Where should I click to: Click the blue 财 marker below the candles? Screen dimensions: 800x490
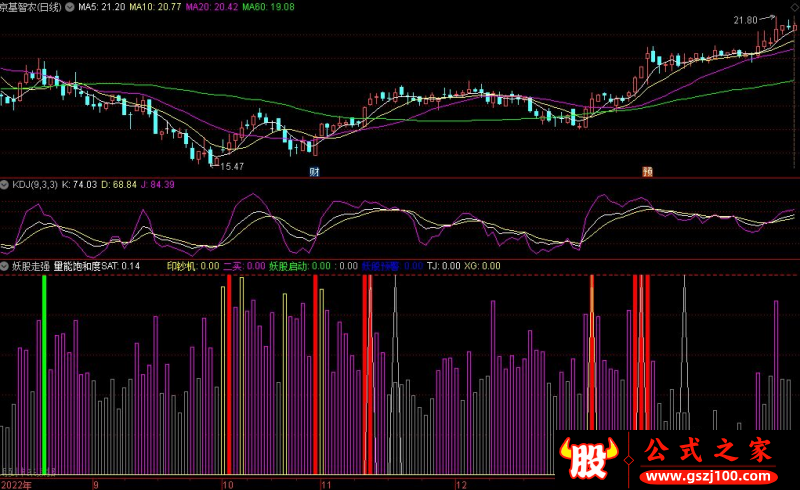(314, 172)
